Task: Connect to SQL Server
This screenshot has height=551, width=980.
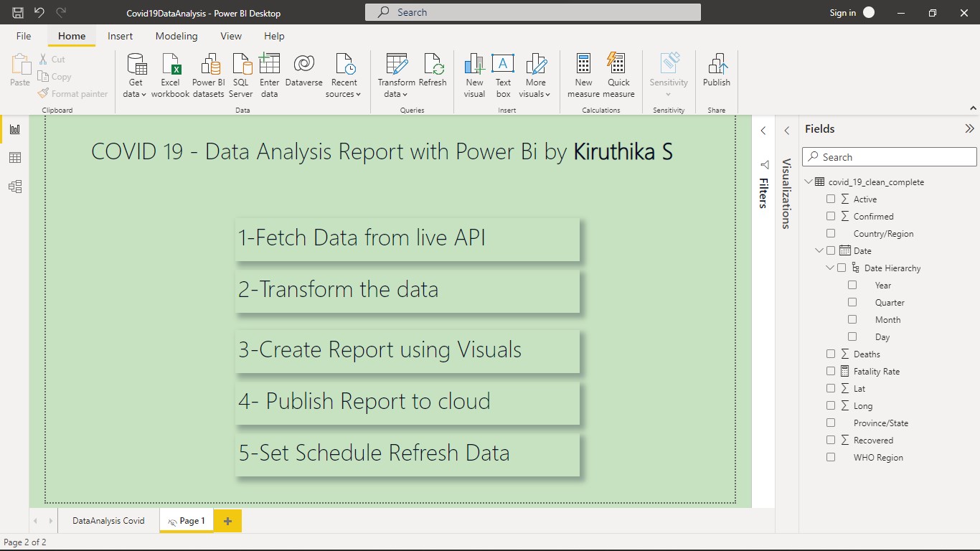Action: pyautogui.click(x=241, y=75)
